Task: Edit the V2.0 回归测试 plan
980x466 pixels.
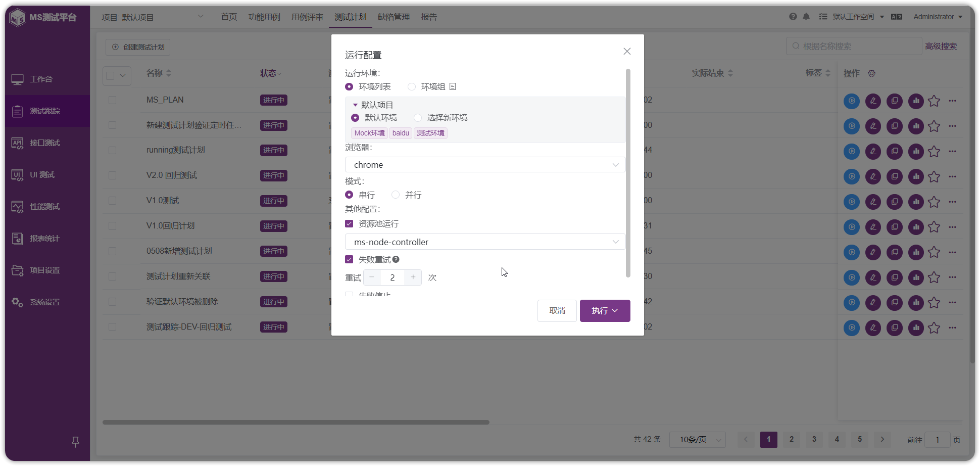Action: point(873,176)
